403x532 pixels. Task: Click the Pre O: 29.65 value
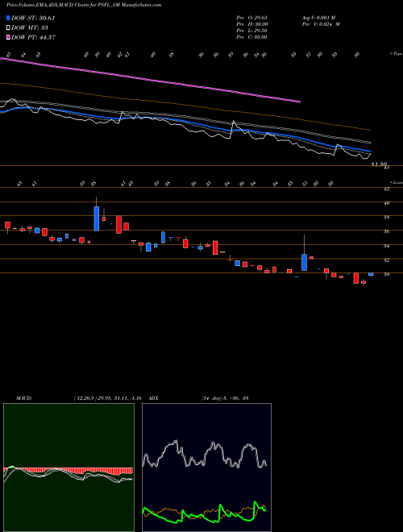coord(251,18)
